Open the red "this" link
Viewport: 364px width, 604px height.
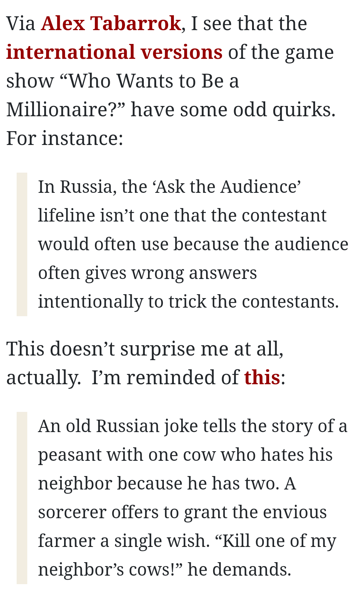click(262, 377)
